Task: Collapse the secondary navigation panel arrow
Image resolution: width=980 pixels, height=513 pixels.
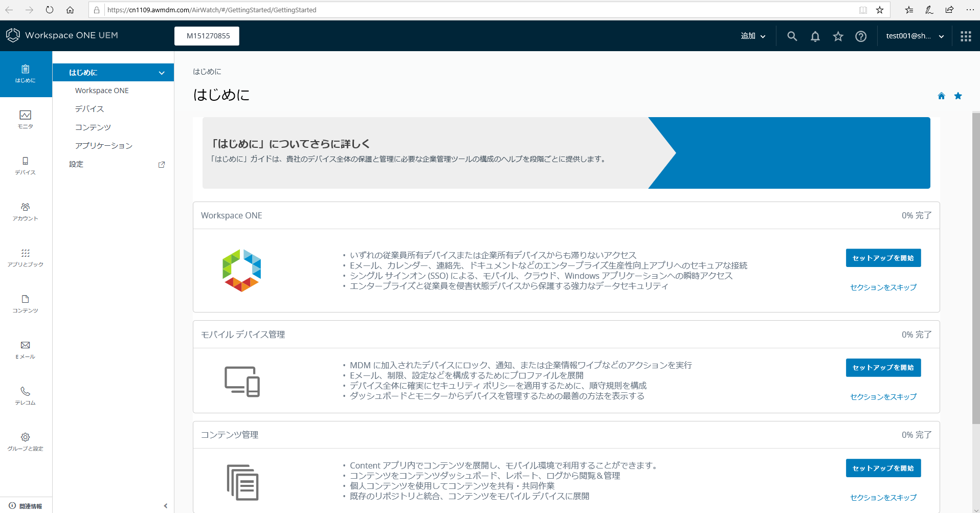Action: (x=165, y=506)
